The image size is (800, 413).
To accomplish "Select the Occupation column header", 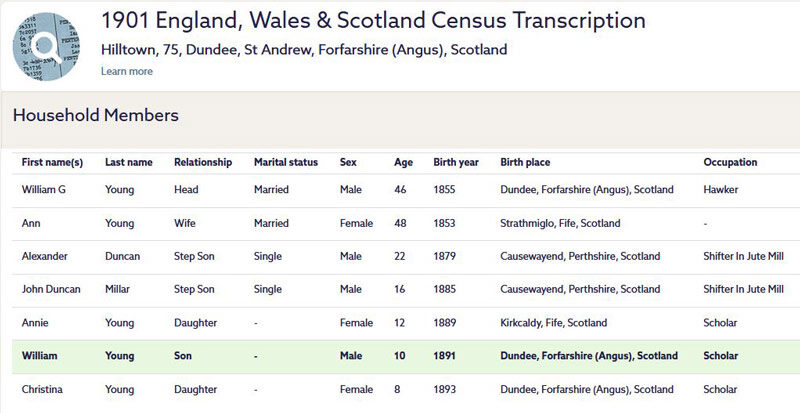I will click(730, 162).
